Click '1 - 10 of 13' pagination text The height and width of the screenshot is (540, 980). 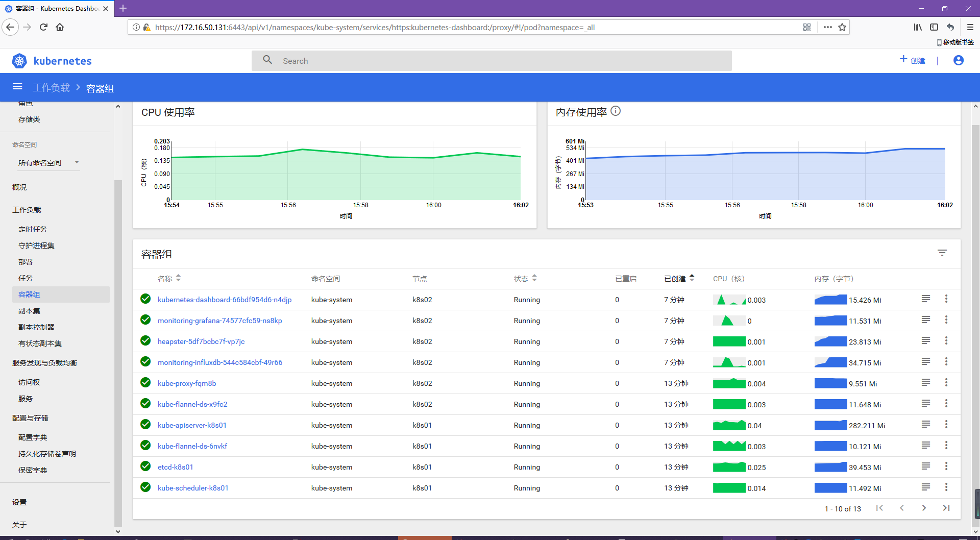(x=843, y=509)
